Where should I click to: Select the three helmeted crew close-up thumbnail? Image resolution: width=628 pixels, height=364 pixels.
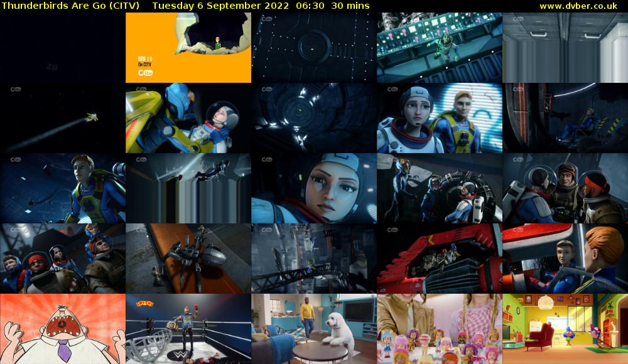(x=565, y=188)
